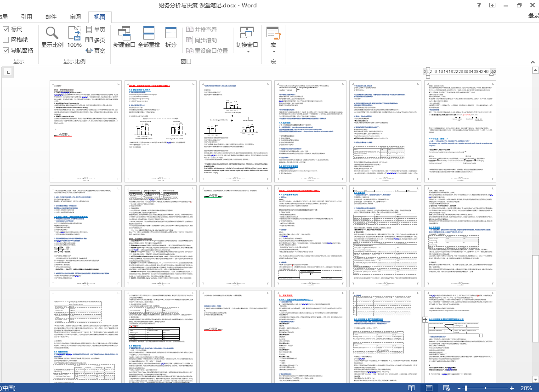539x392 pixels.
Task: Enable the Gridlines (网格线) checkbox
Action: pyautogui.click(x=6, y=40)
